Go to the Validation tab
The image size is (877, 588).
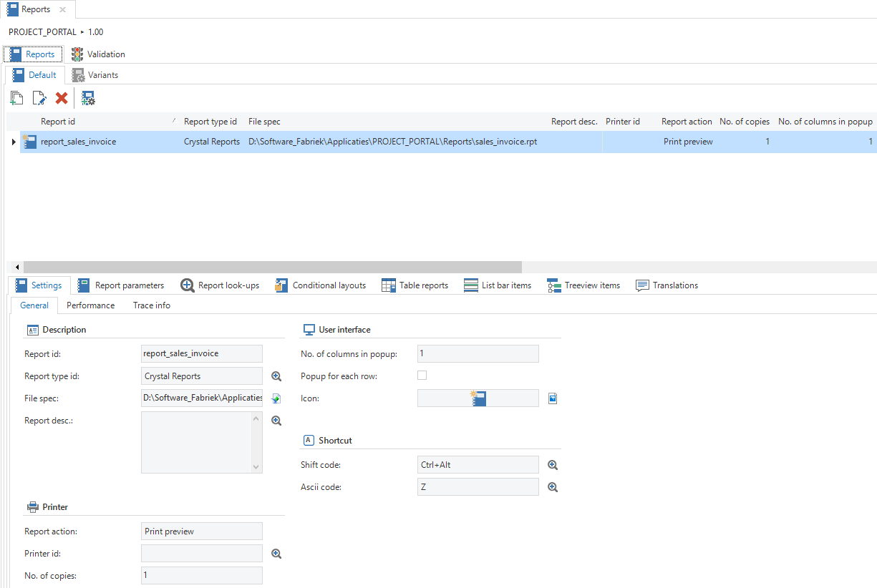click(x=98, y=54)
